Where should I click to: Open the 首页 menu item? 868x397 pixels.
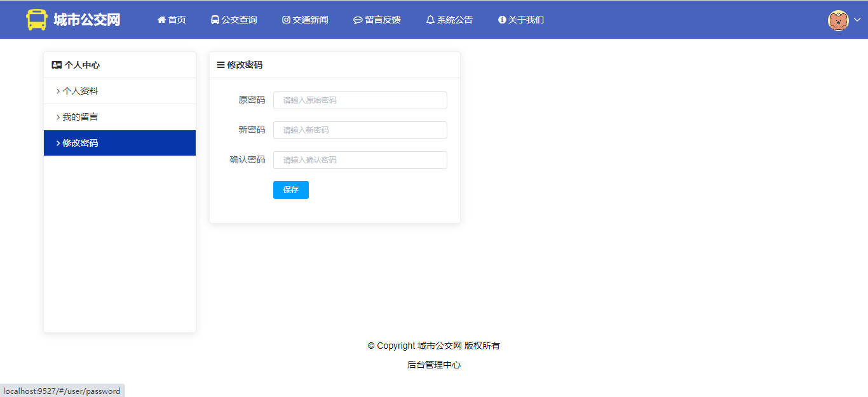click(x=172, y=20)
